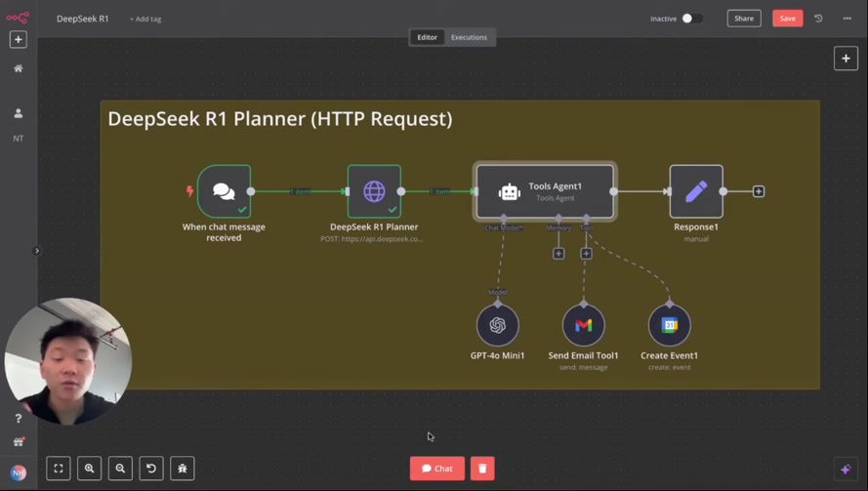The image size is (868, 491).
Task: Open the add node plus panel button
Action: coord(846,59)
